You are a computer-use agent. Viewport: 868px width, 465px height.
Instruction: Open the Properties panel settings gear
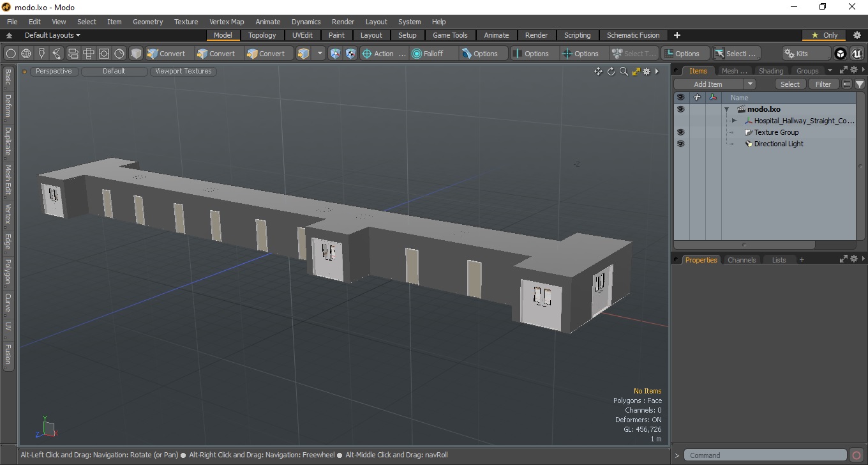853,259
